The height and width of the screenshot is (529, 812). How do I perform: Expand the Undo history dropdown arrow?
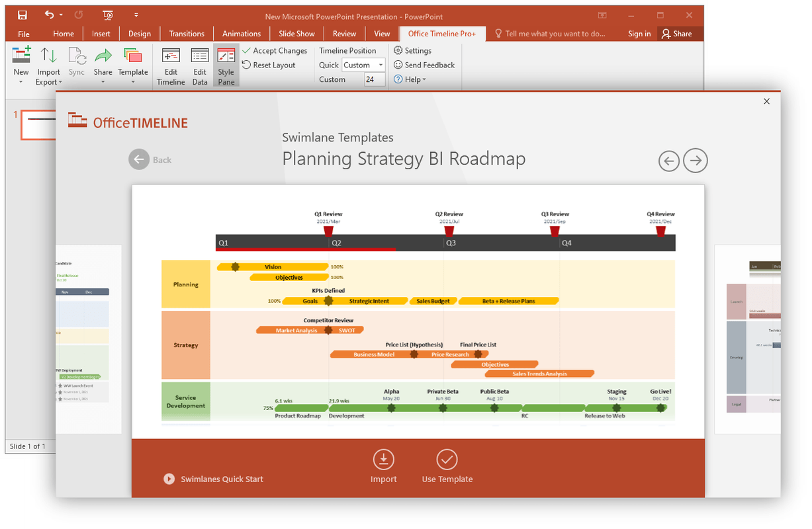click(x=61, y=15)
